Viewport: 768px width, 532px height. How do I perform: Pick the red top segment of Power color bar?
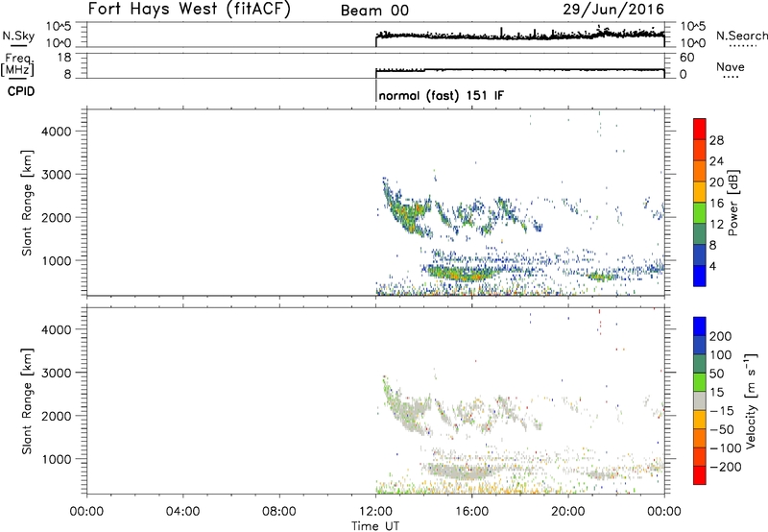tap(700, 129)
